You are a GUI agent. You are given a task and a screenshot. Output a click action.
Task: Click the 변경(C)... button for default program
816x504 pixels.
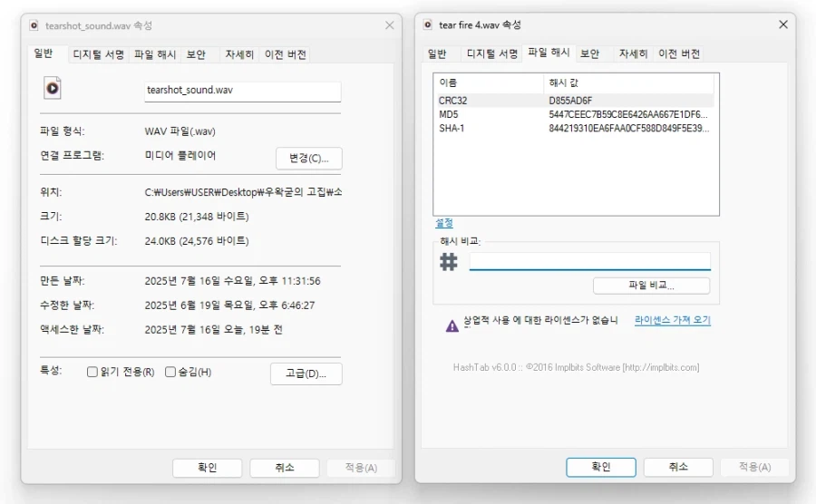coord(309,158)
